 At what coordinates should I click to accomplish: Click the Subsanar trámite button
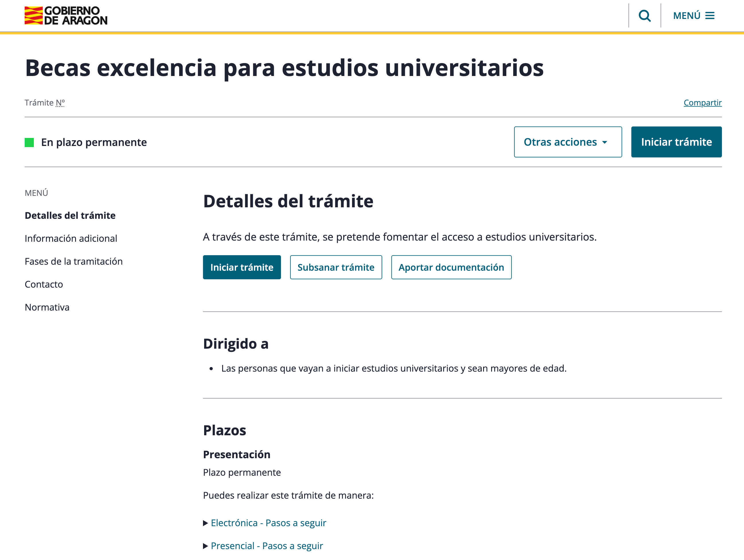point(336,268)
